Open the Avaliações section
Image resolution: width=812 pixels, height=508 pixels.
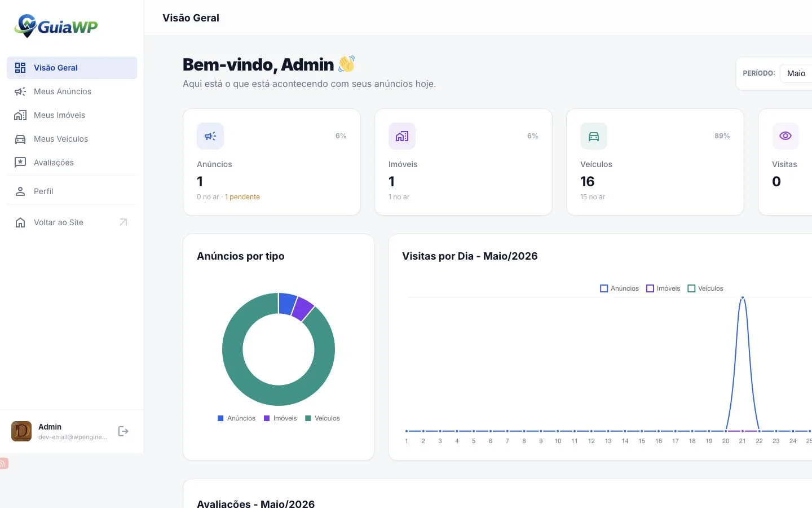(72, 163)
